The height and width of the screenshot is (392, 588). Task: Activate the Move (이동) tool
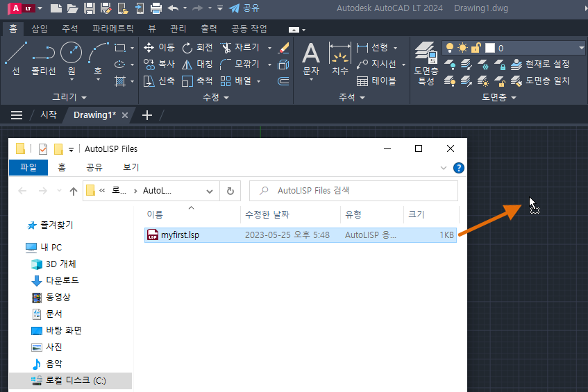159,48
